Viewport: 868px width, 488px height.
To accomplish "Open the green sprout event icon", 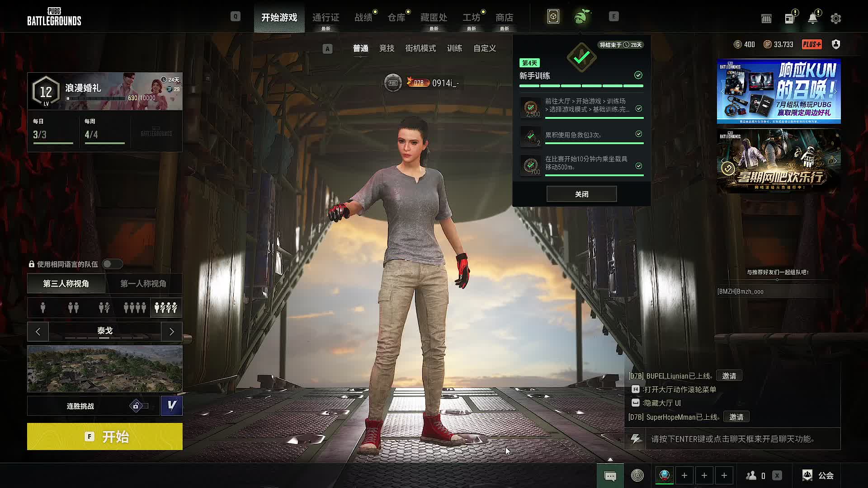I will tap(582, 17).
